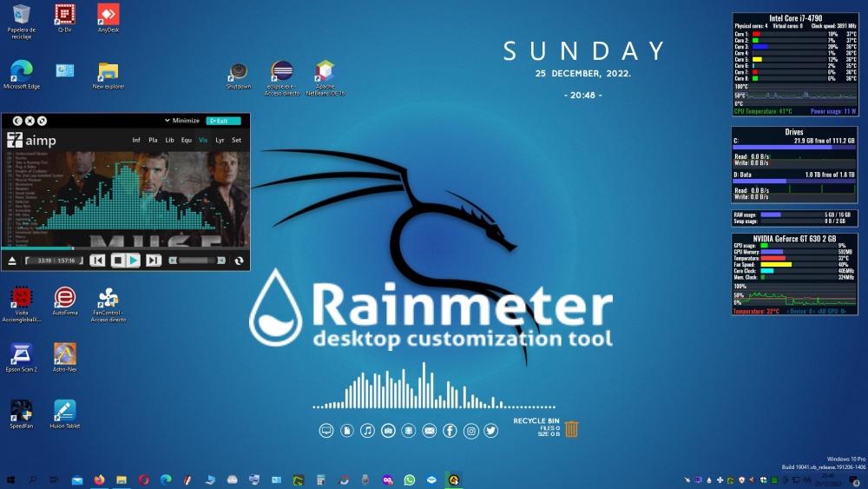Switch to the Pla tab in AIMP
This screenshot has width=868, height=489.
153,140
